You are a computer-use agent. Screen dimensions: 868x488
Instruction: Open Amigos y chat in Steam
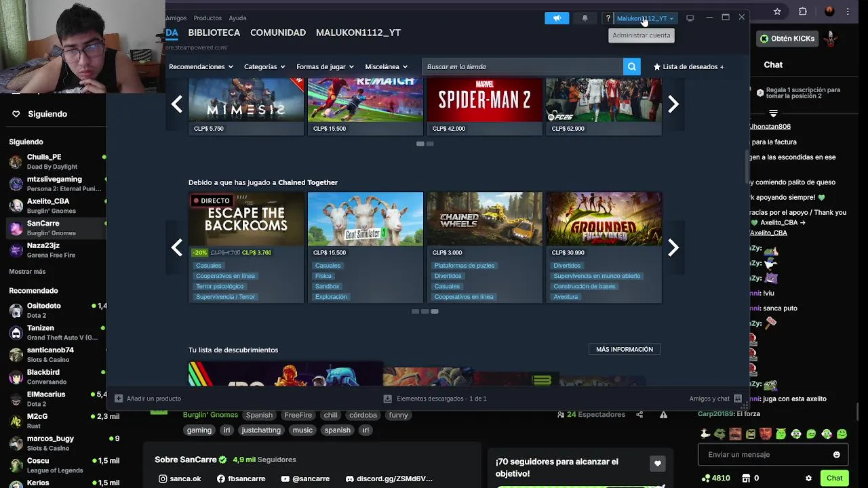[715, 399]
